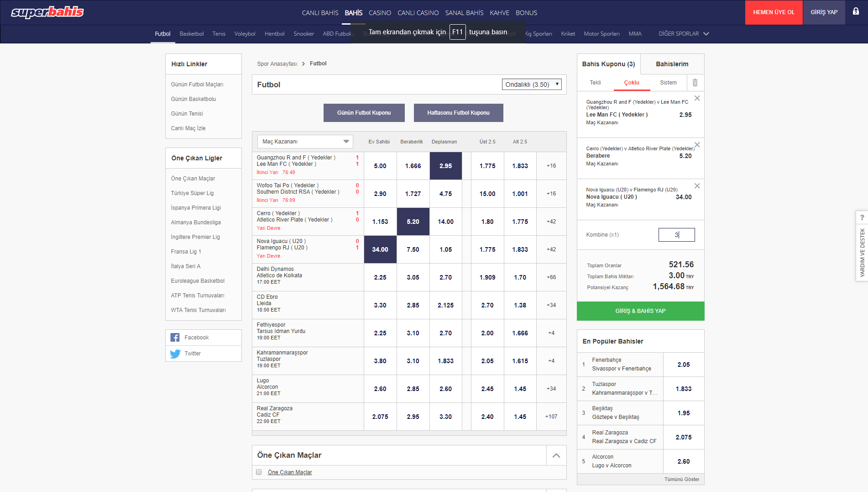Click the help question mark icon
The width and height of the screenshot is (868, 492).
[x=862, y=217]
